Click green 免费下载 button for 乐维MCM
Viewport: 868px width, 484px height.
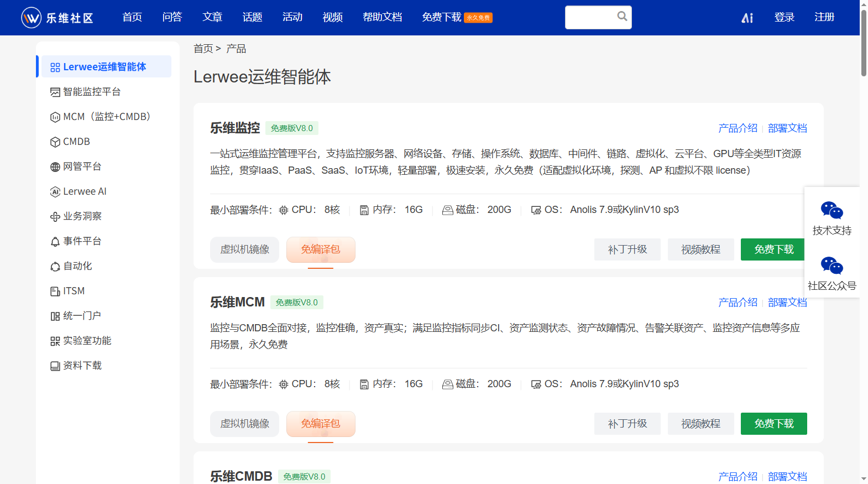pyautogui.click(x=774, y=424)
